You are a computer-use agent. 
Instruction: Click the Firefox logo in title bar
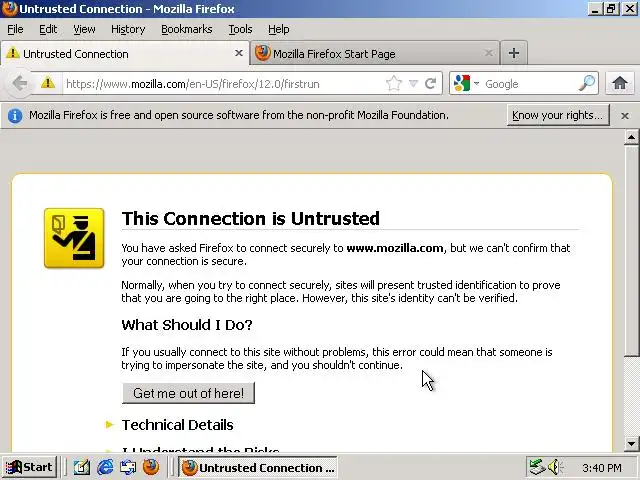tap(9, 8)
